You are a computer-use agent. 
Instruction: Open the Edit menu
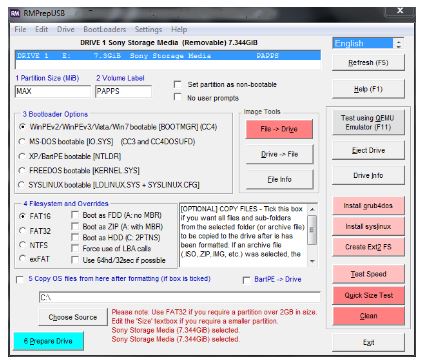[x=41, y=29]
